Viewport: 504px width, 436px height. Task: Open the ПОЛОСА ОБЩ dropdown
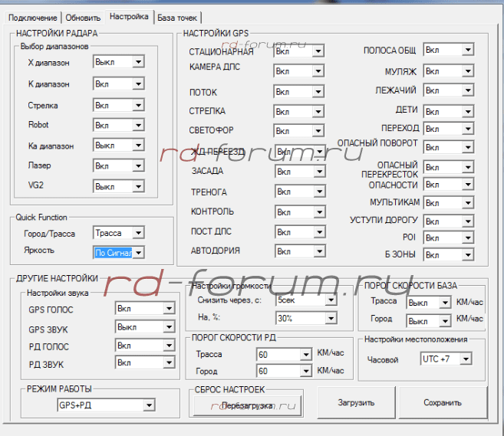coord(449,50)
